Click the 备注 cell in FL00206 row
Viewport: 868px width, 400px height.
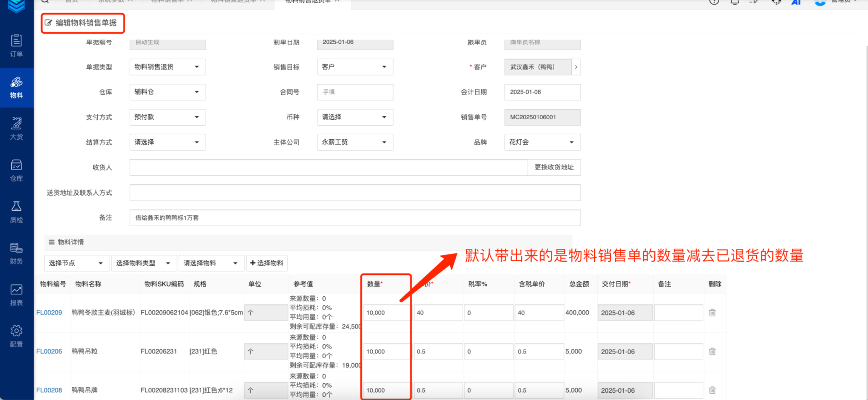tap(678, 351)
